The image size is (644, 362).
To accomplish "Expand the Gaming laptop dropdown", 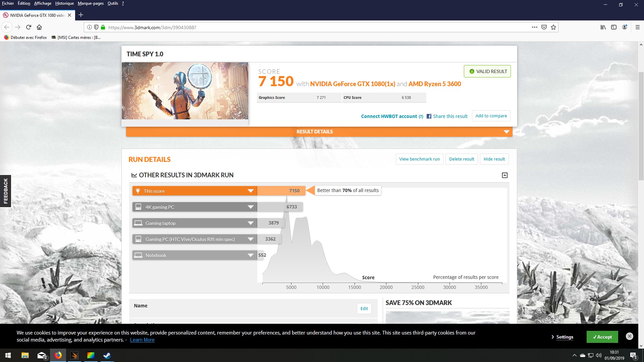I will pos(250,223).
